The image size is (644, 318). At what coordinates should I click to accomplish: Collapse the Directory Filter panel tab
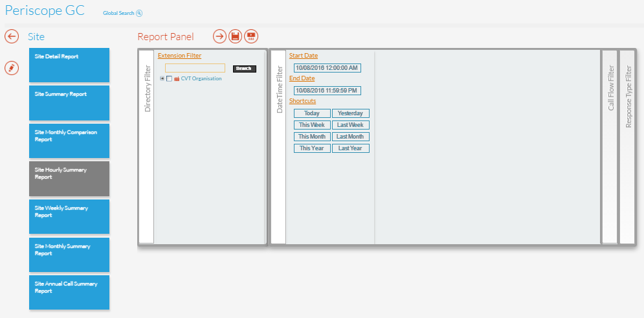click(x=147, y=147)
